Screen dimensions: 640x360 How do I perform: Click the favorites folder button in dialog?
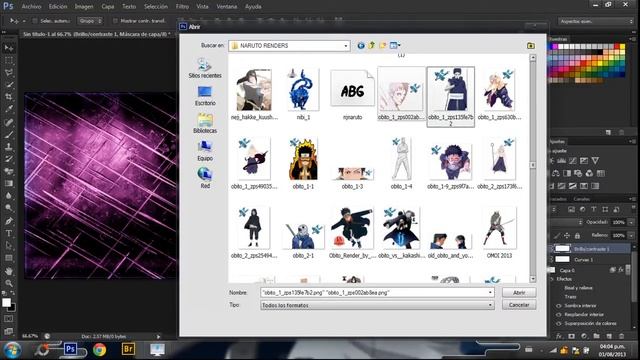(x=531, y=46)
